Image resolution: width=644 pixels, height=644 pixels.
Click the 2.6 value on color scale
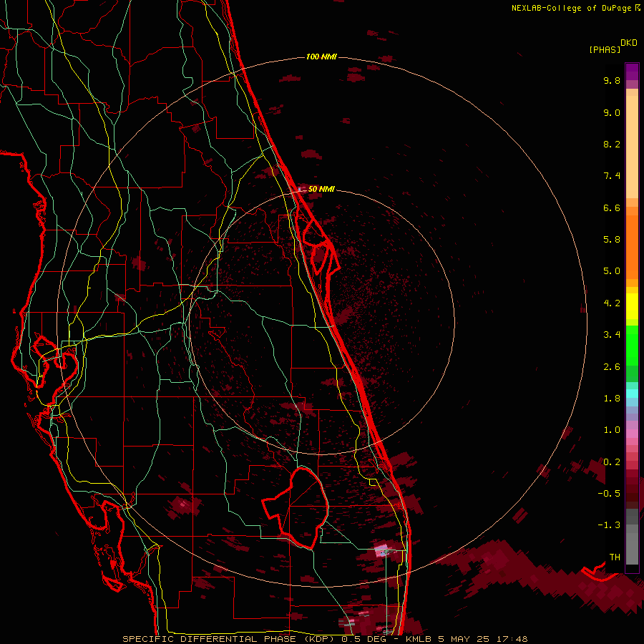[612, 367]
